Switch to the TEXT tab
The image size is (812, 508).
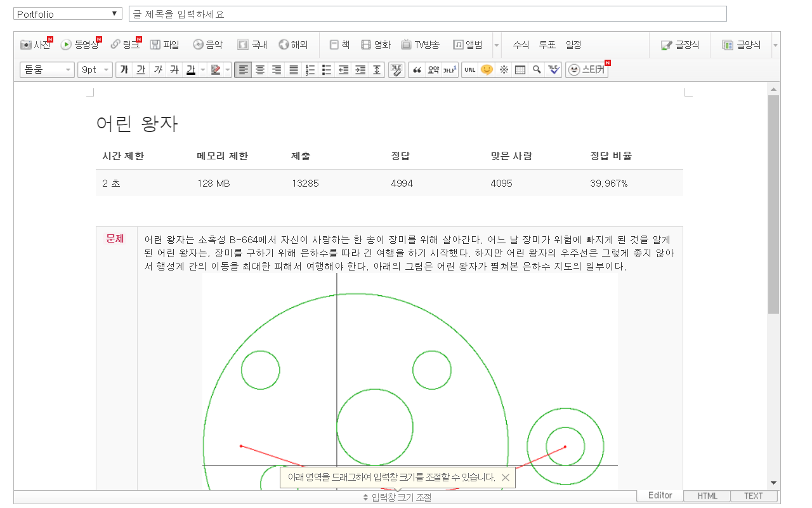click(x=754, y=496)
